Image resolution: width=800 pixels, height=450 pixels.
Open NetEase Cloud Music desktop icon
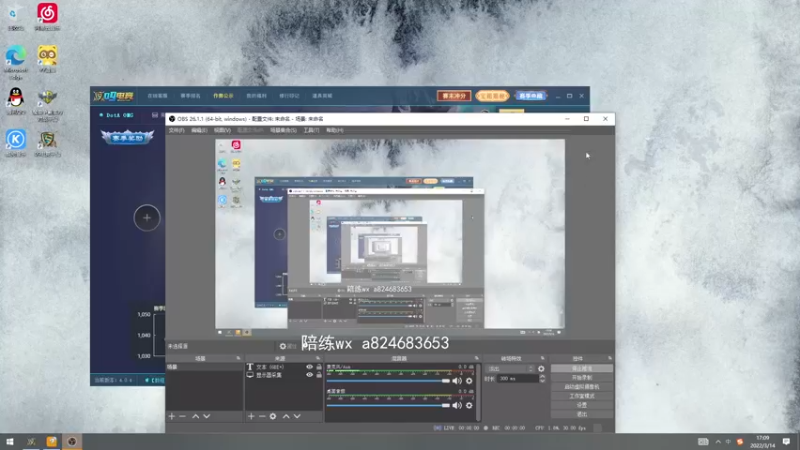coord(47,16)
